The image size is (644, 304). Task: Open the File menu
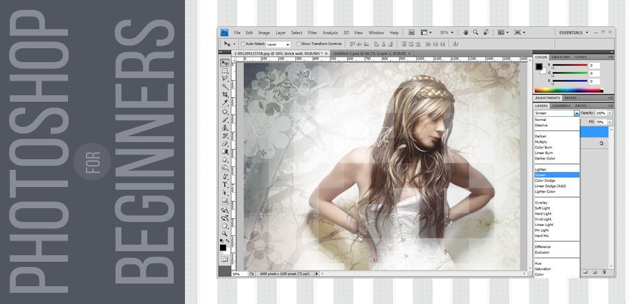(237, 33)
